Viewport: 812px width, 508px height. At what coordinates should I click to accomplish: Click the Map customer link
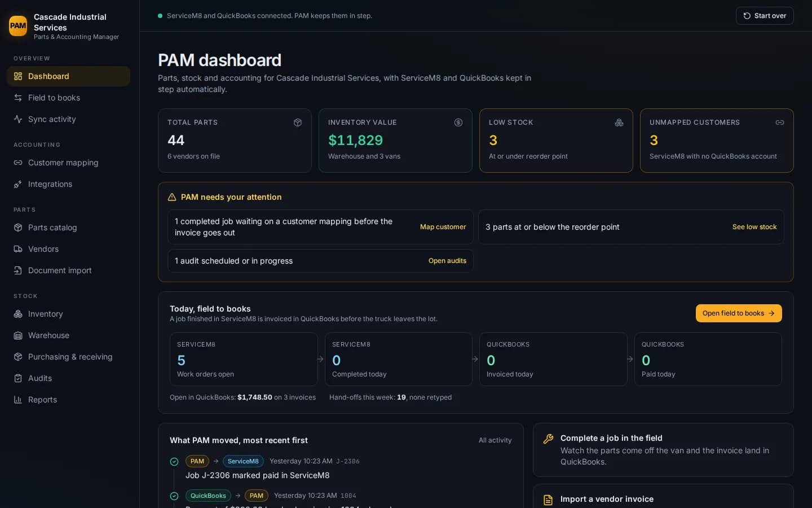pos(443,227)
